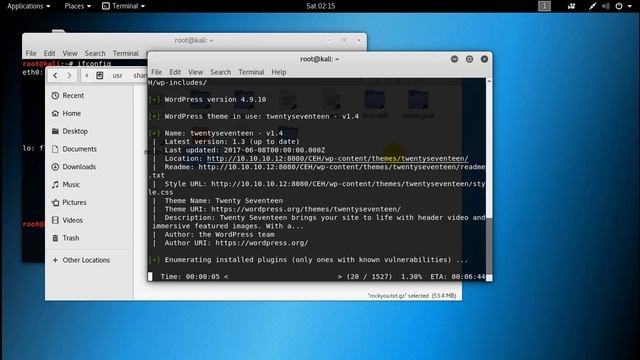Open the Terminal app menu in top bar
Image resolution: width=640 pixels, height=360 pixels.
123,6
